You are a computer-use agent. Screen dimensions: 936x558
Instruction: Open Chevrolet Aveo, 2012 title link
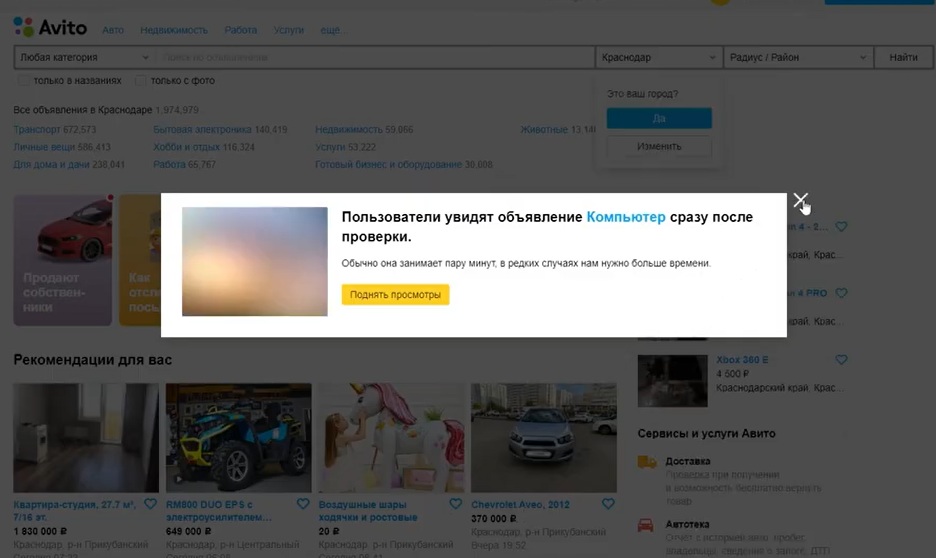pyautogui.click(x=520, y=505)
